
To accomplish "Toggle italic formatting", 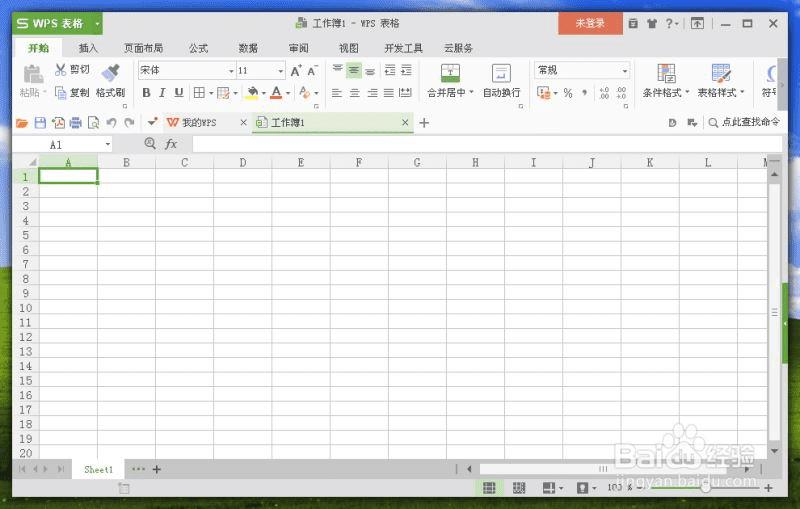I will (162, 92).
